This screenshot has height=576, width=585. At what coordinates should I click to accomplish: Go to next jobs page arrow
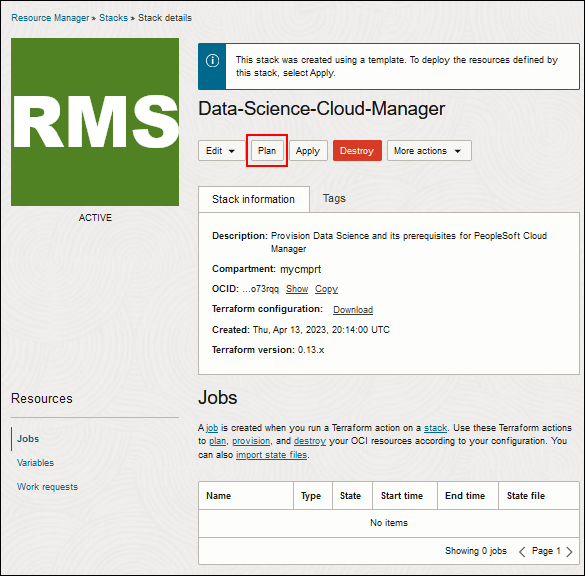pos(569,551)
